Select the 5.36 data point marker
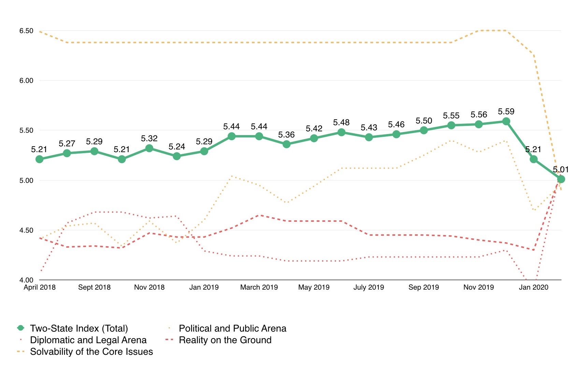The width and height of the screenshot is (588, 379). (287, 144)
